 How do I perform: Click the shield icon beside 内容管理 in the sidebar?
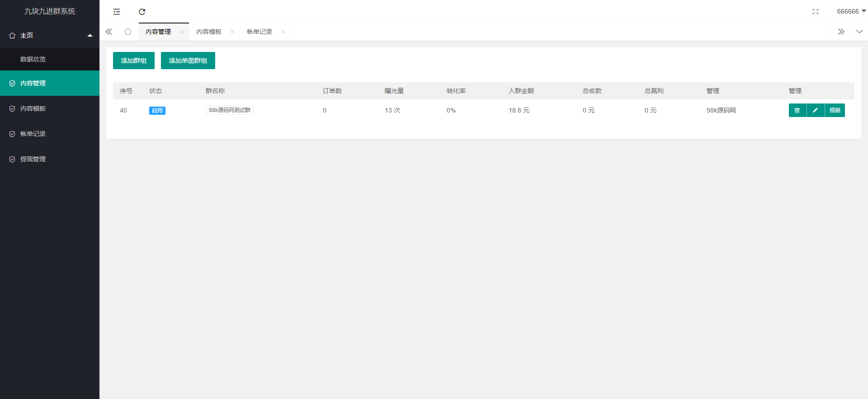(x=12, y=83)
